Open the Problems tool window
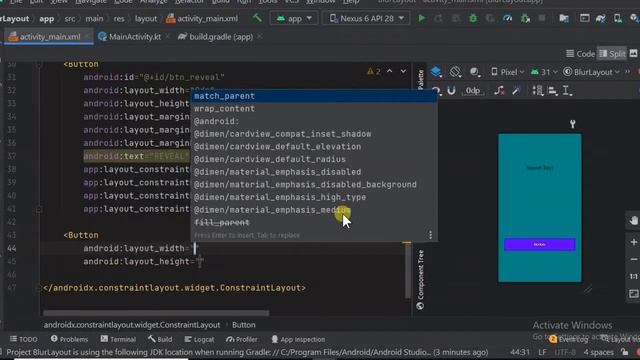This screenshot has height=360, width=640. pos(69,339)
